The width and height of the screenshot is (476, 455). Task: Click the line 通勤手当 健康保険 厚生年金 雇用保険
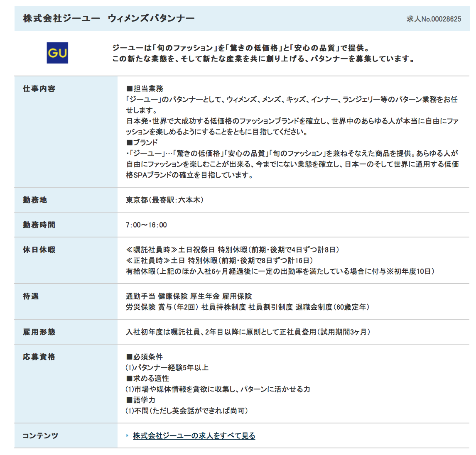[x=189, y=296]
